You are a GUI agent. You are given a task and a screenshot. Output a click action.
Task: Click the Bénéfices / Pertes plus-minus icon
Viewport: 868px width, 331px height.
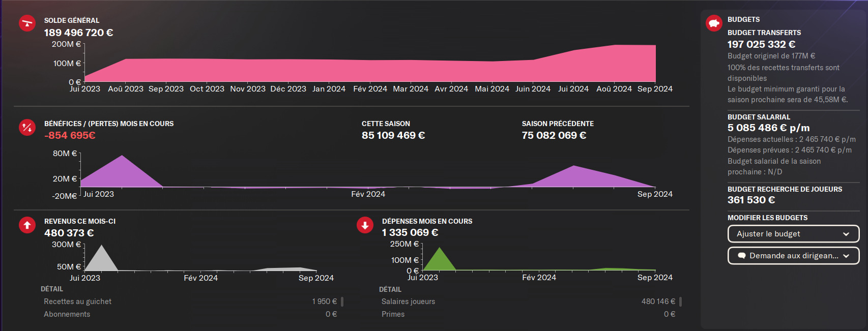(x=27, y=127)
